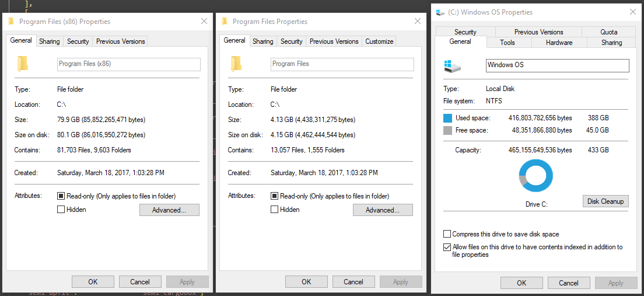Click Windows drive icon in Windows OS Properties
This screenshot has height=296, width=644.
[452, 66]
